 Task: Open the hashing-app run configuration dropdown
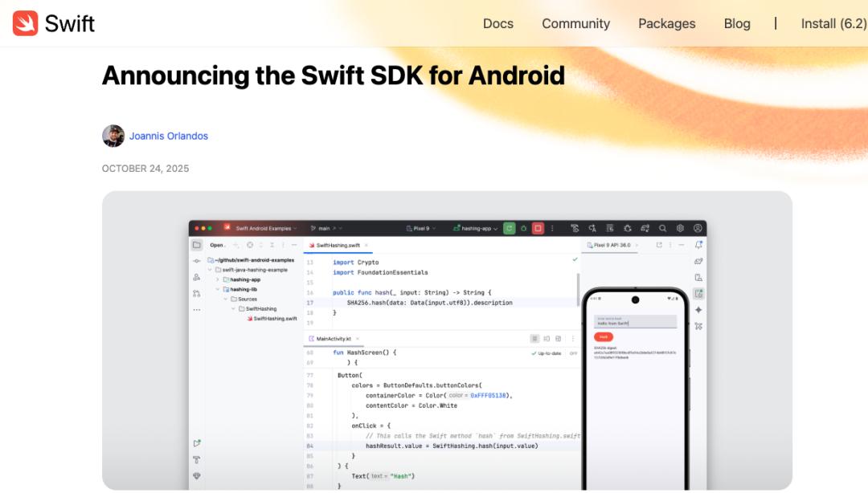(x=475, y=228)
